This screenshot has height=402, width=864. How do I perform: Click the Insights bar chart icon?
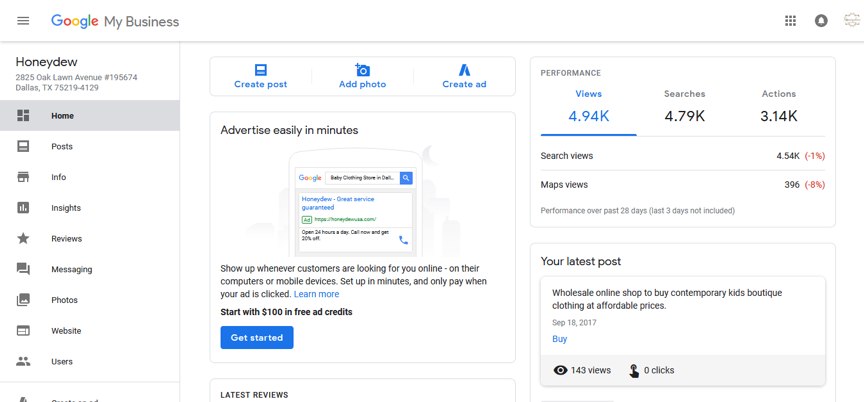pyautogui.click(x=23, y=208)
